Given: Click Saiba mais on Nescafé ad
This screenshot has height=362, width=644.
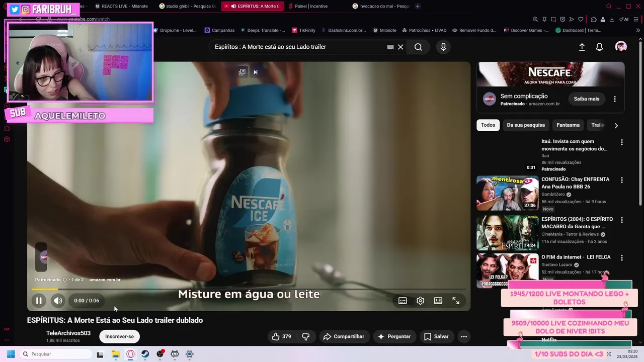Looking at the screenshot, I should [x=587, y=99].
